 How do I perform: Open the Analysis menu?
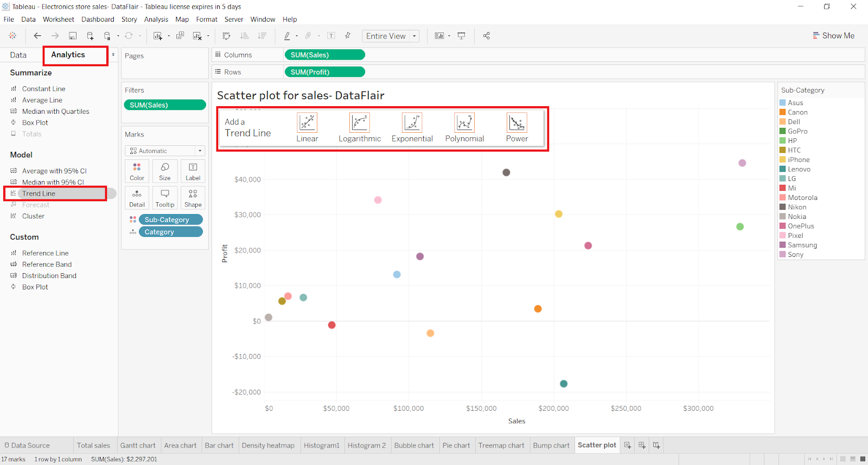156,19
